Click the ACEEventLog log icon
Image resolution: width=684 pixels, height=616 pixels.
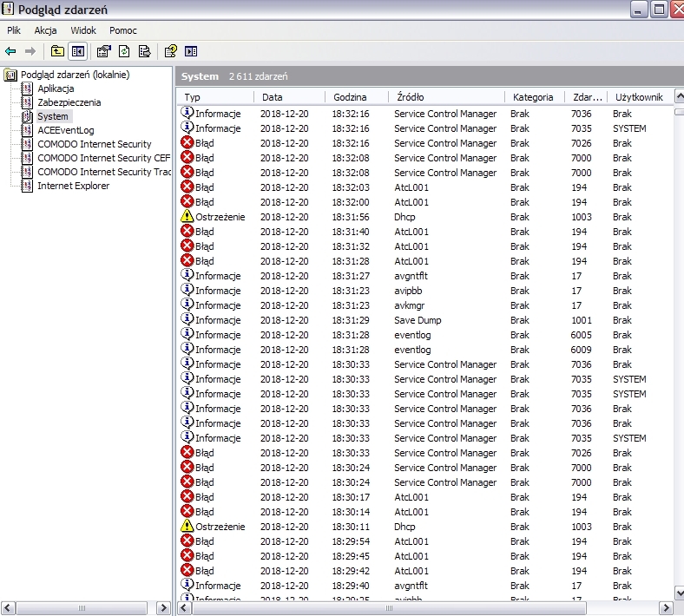(27, 130)
